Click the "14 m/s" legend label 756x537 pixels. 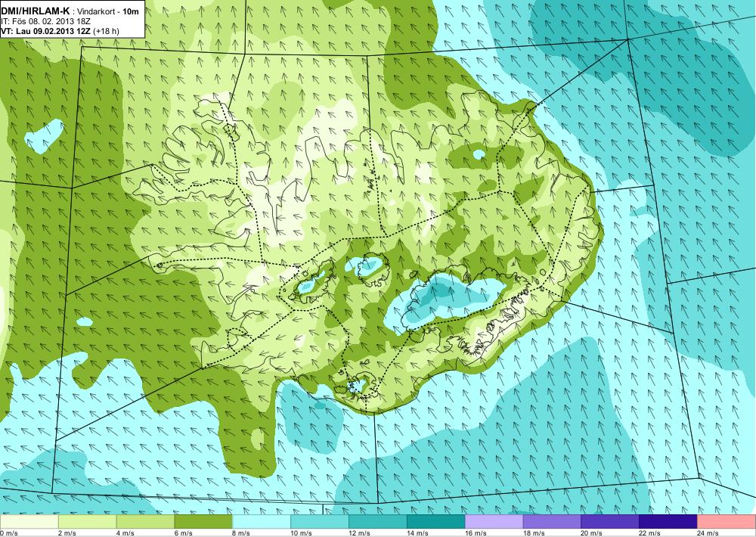point(417,533)
